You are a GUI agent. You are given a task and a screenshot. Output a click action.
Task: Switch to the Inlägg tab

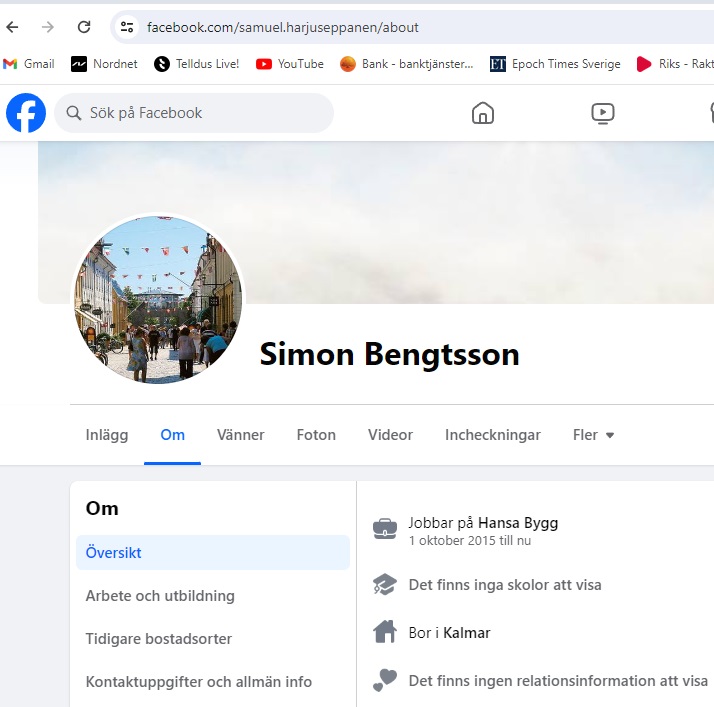(x=107, y=435)
